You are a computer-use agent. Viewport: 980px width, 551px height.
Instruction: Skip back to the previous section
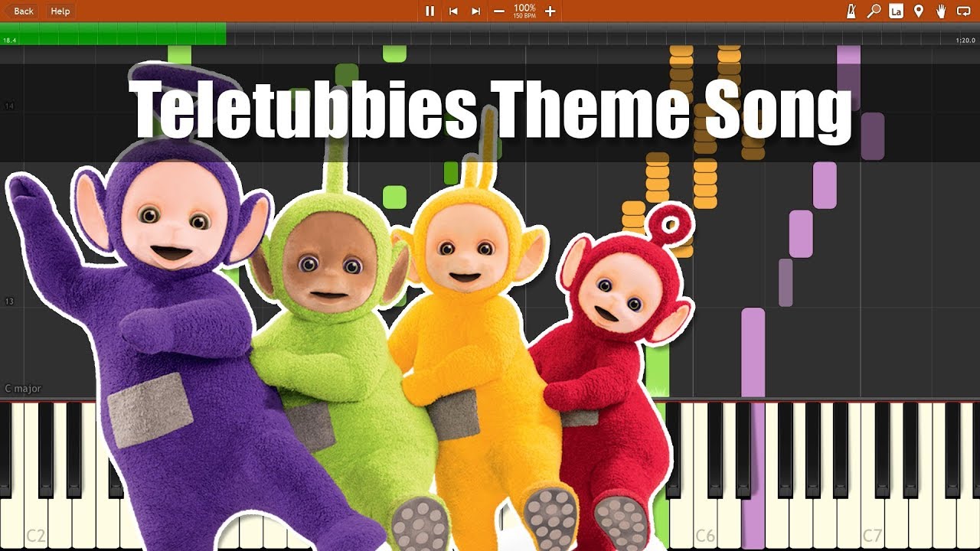(453, 11)
